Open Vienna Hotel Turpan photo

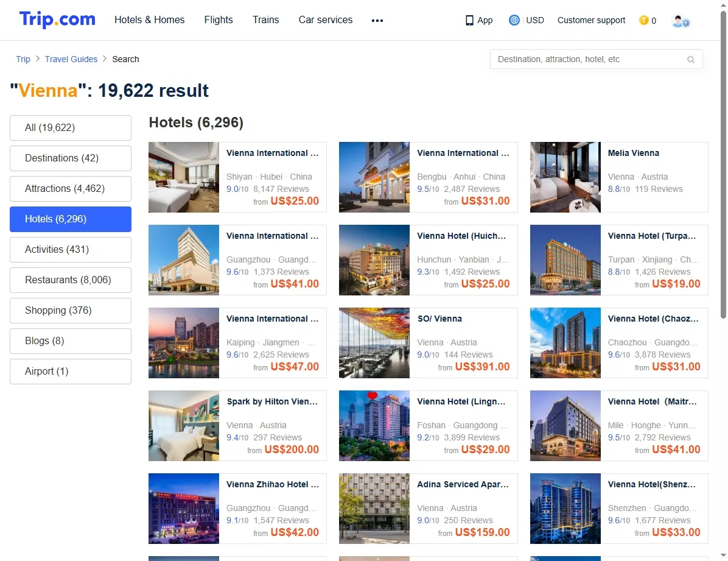(x=565, y=260)
